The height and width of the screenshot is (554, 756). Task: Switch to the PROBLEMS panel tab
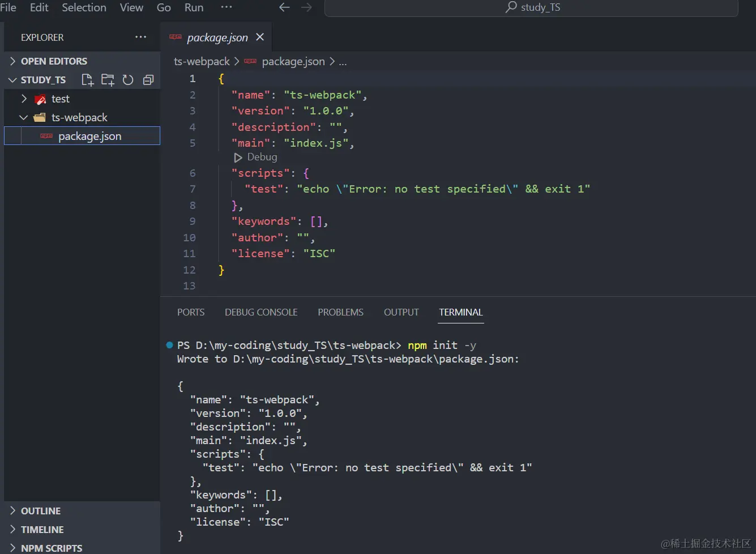tap(340, 312)
